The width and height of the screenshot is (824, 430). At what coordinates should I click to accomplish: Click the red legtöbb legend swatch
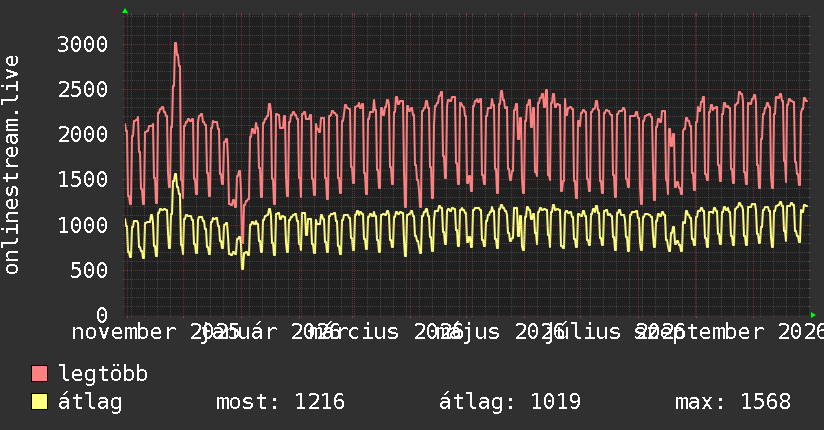pos(39,373)
